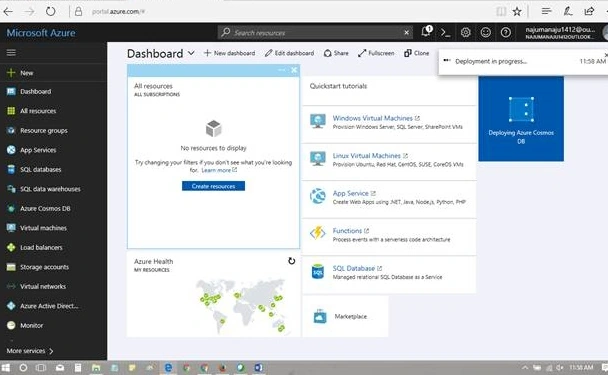Add page to favorites star
608x375 pixels.
(517, 11)
